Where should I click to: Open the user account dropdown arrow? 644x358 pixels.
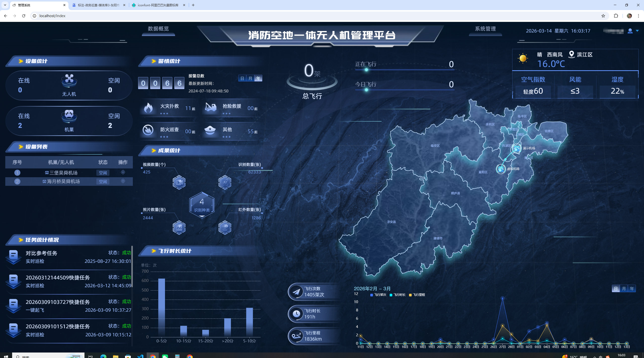[637, 31]
